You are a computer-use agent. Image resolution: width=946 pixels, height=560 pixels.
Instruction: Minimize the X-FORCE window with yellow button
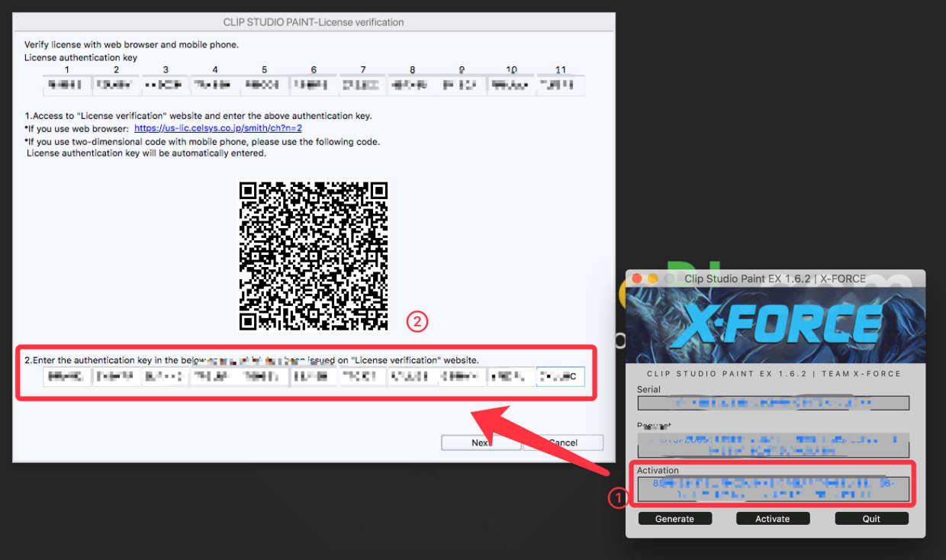click(x=653, y=278)
